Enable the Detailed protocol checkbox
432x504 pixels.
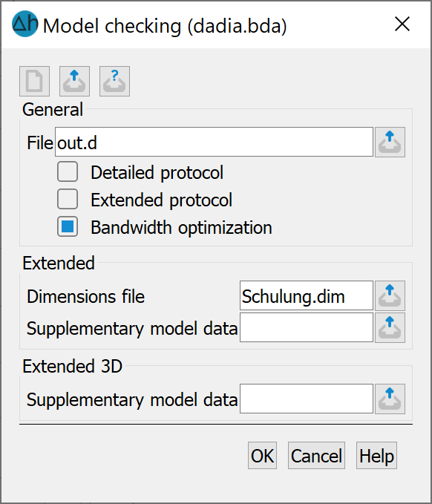coord(68,171)
